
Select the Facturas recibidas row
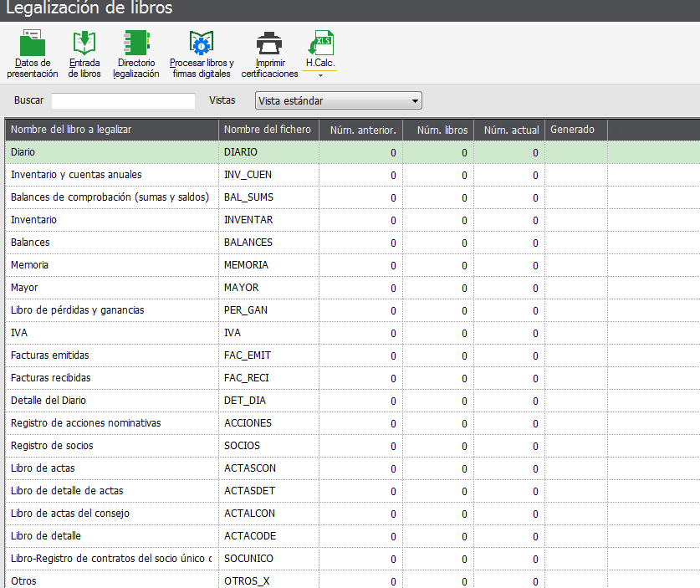(353, 378)
